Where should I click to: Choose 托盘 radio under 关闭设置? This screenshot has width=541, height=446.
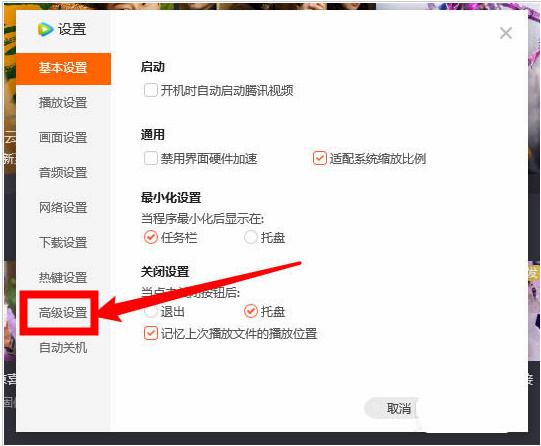(251, 311)
